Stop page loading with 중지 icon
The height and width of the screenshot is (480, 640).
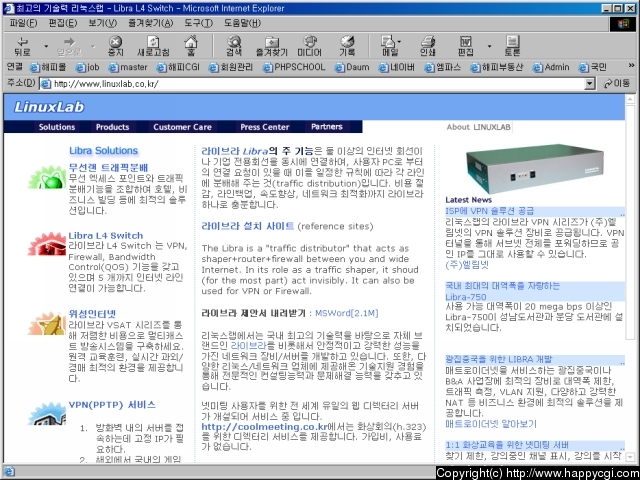tap(116, 46)
